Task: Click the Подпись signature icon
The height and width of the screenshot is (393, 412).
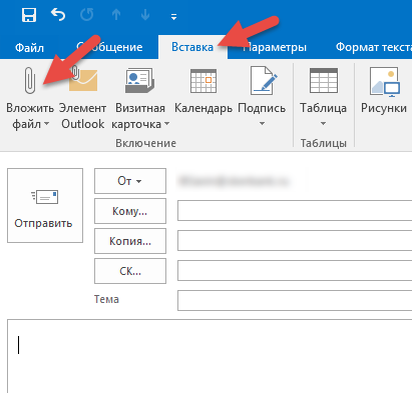Action: point(264,80)
